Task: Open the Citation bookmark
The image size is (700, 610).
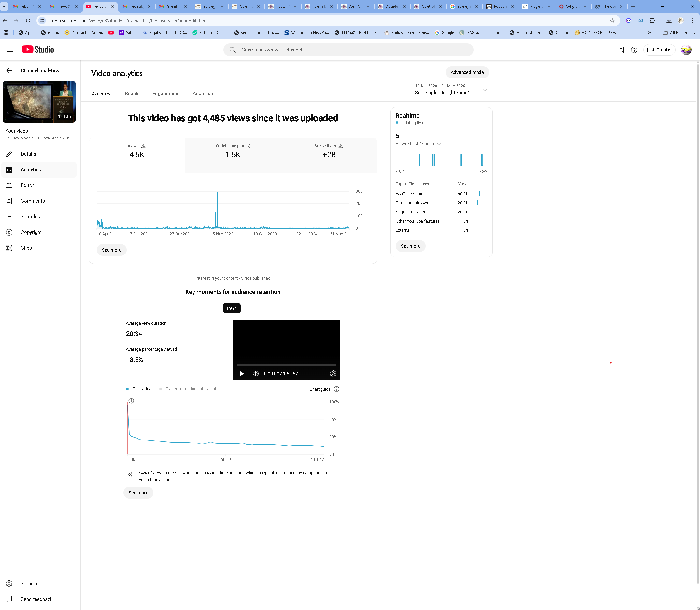Action: [559, 32]
